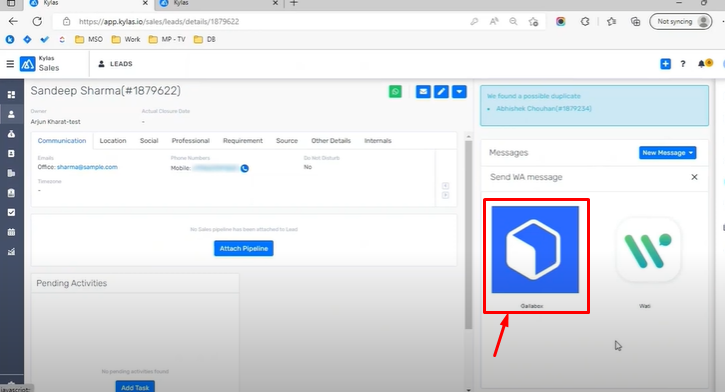This screenshot has width=725, height=392.
Task: Open the hamburger menu in Kylas
Action: click(x=10, y=64)
